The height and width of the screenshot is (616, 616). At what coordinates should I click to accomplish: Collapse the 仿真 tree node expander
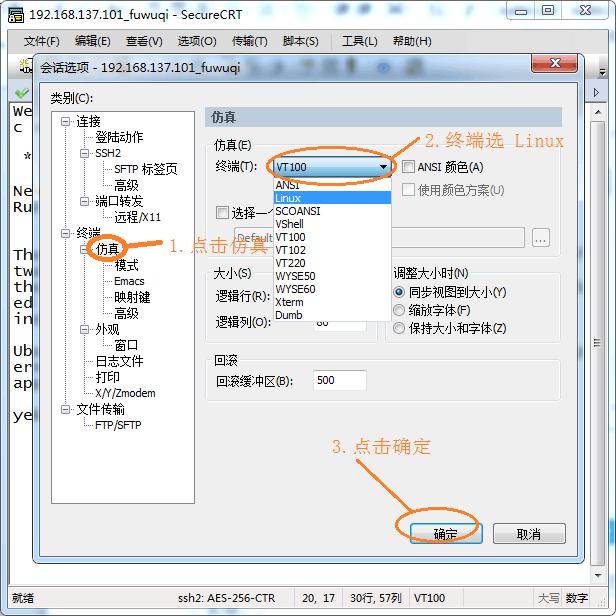pyautogui.click(x=84, y=249)
